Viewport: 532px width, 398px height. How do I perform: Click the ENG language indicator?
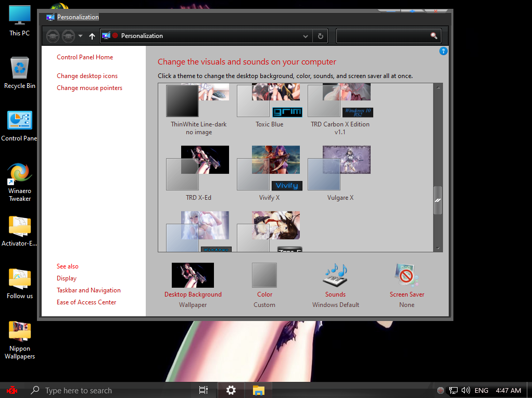481,391
